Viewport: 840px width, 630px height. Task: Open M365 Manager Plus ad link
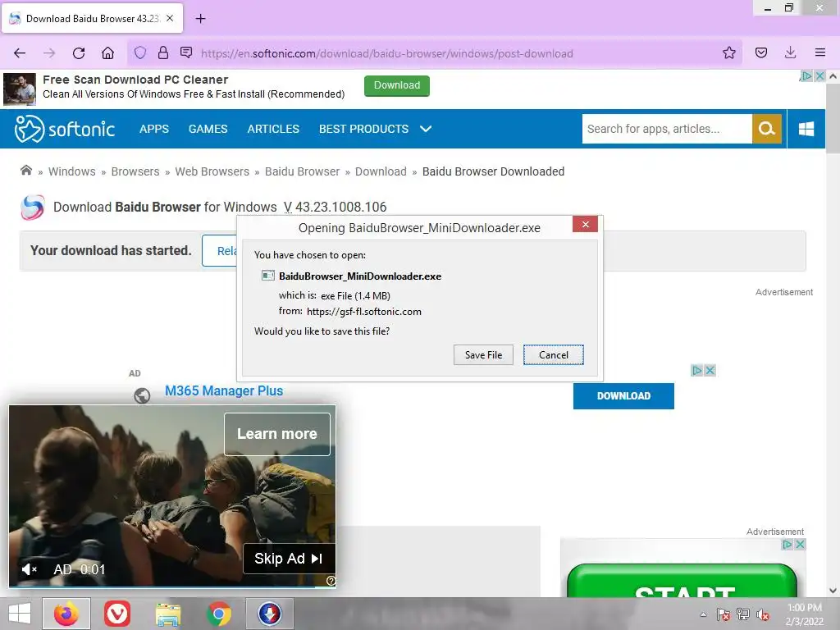pos(224,390)
